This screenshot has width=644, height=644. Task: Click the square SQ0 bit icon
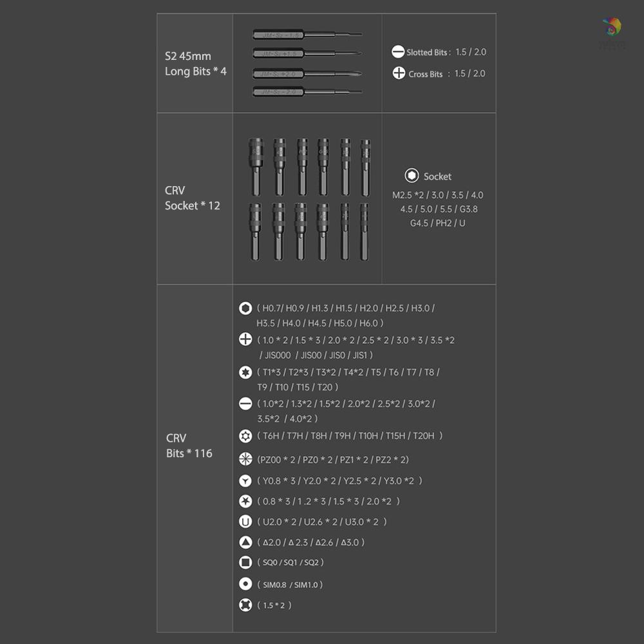[245, 562]
